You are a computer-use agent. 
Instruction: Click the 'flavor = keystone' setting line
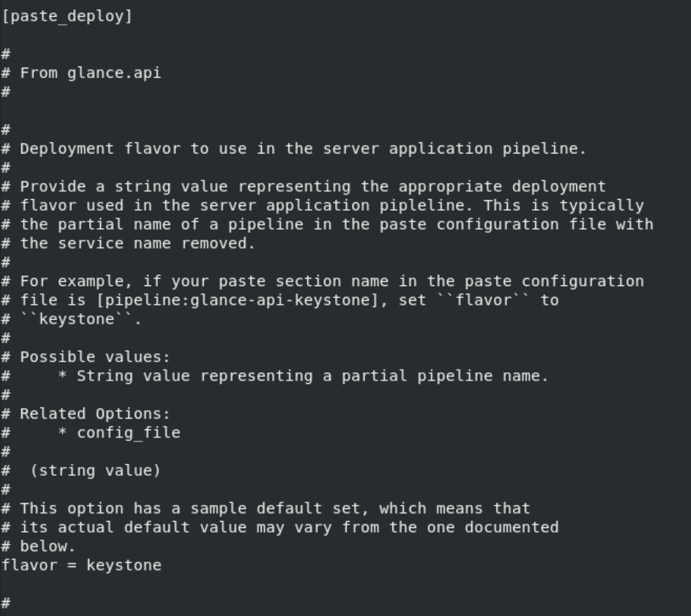[x=81, y=564]
